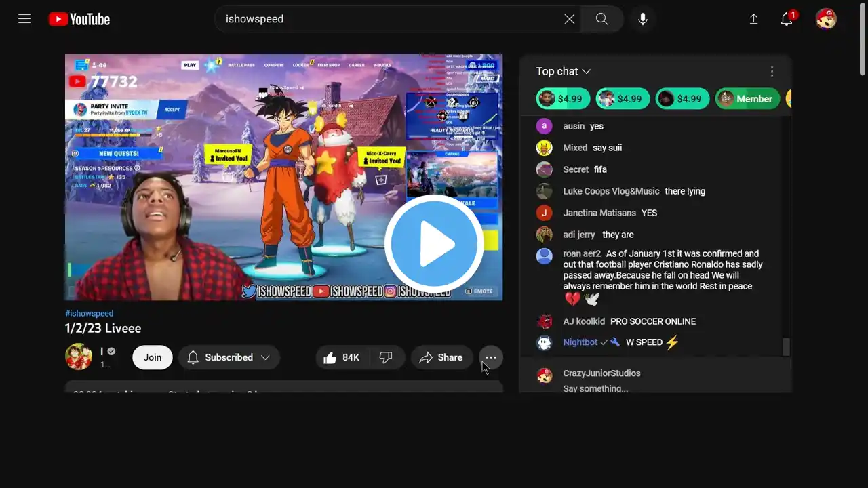
Task: Open the second $4.99 Super Chat chip
Action: click(x=623, y=99)
